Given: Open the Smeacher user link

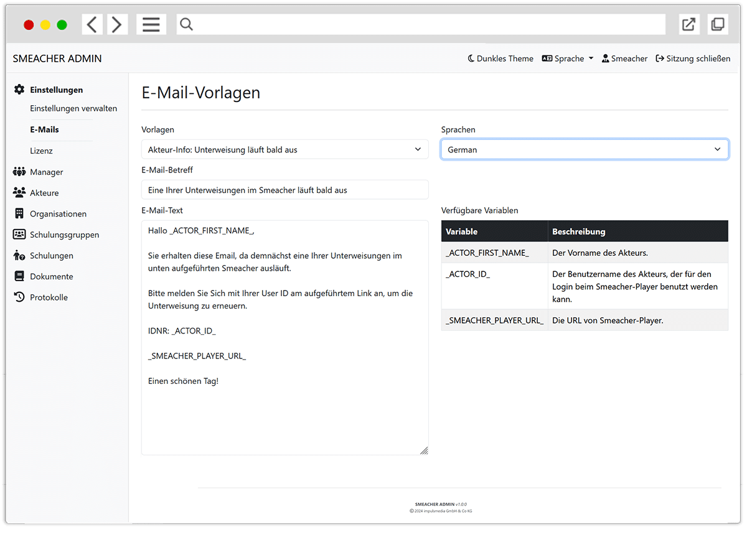Looking at the screenshot, I should coord(624,58).
